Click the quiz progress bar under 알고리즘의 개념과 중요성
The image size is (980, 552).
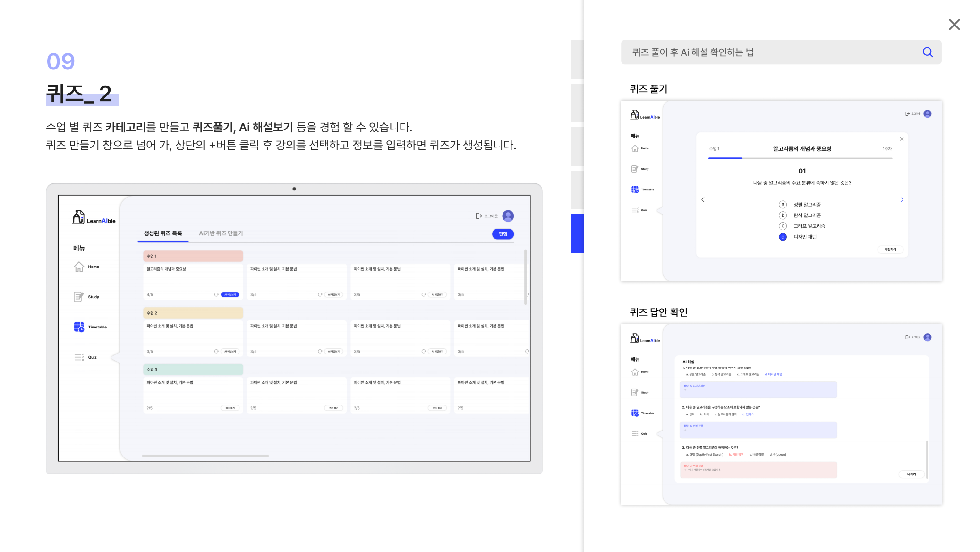pos(800,158)
